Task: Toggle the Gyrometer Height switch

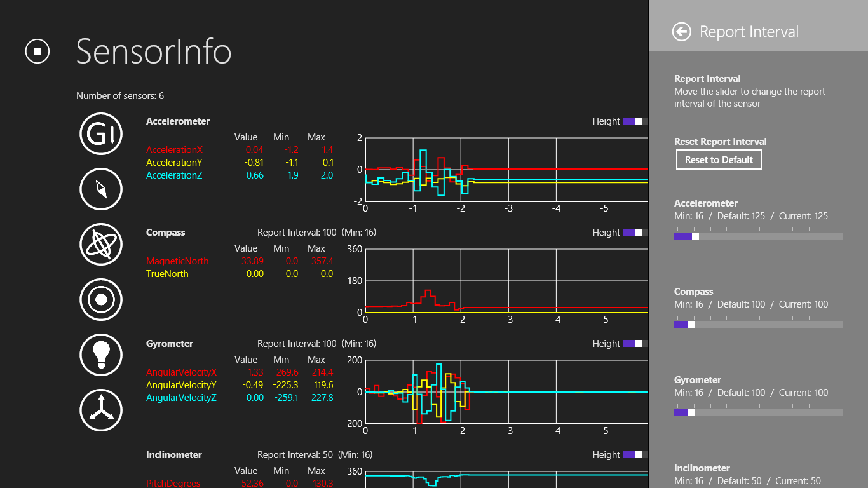Action: 635,344
